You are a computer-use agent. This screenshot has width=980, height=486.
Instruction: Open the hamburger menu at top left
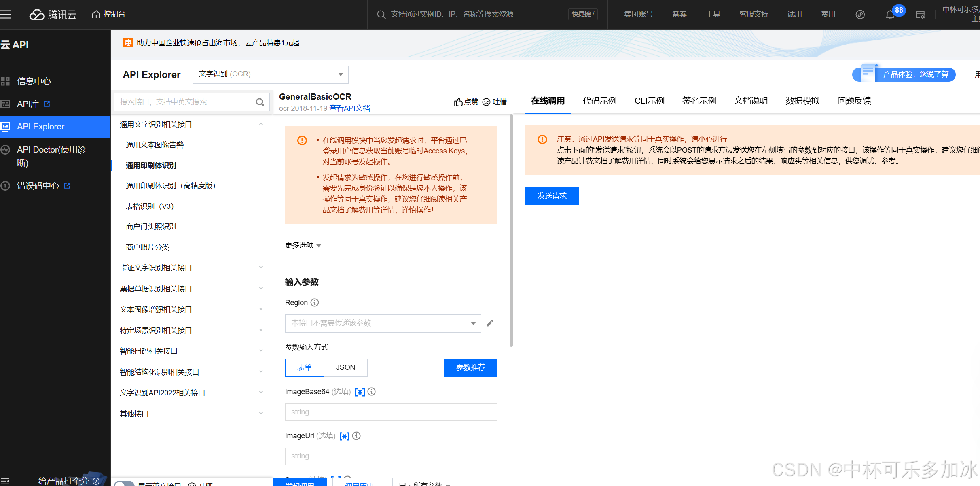5,15
